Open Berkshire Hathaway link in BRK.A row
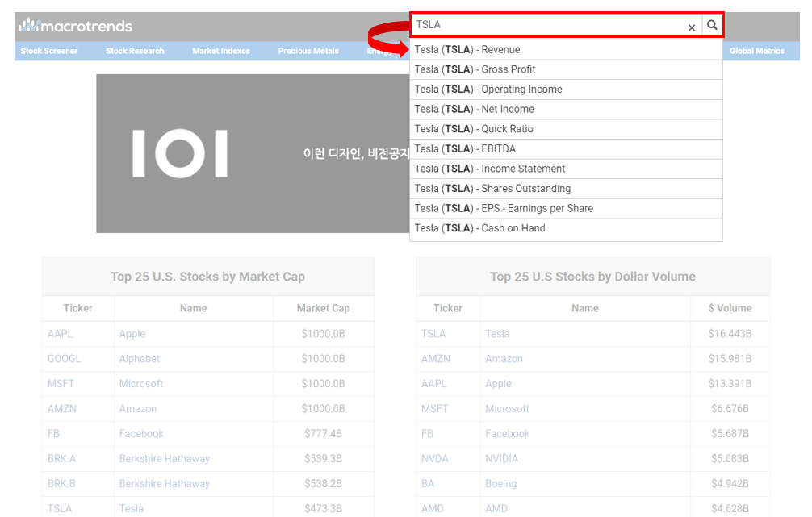 (164, 458)
